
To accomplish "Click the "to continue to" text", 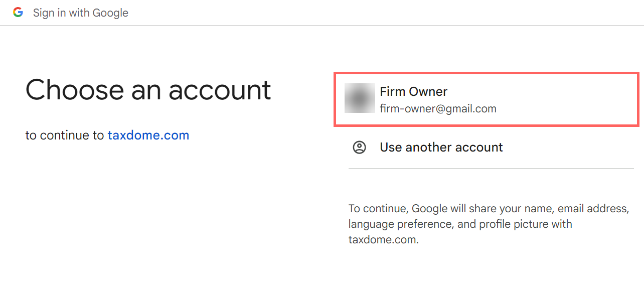I will coord(65,135).
